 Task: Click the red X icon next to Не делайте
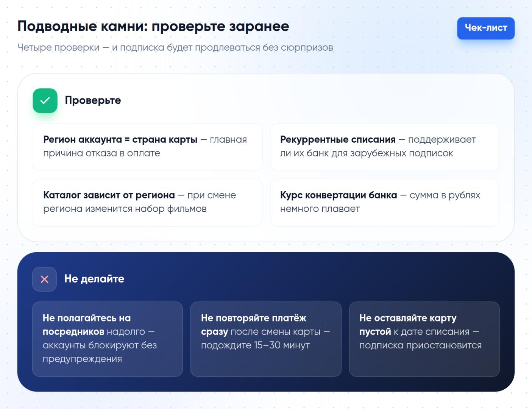[x=45, y=279]
